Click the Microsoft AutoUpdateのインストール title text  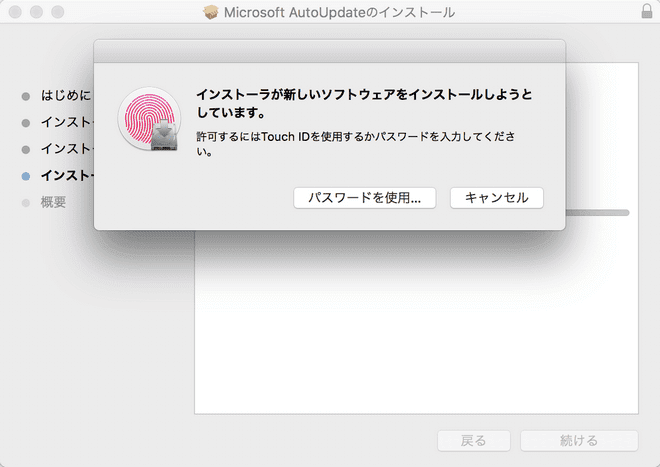pyautogui.click(x=339, y=12)
